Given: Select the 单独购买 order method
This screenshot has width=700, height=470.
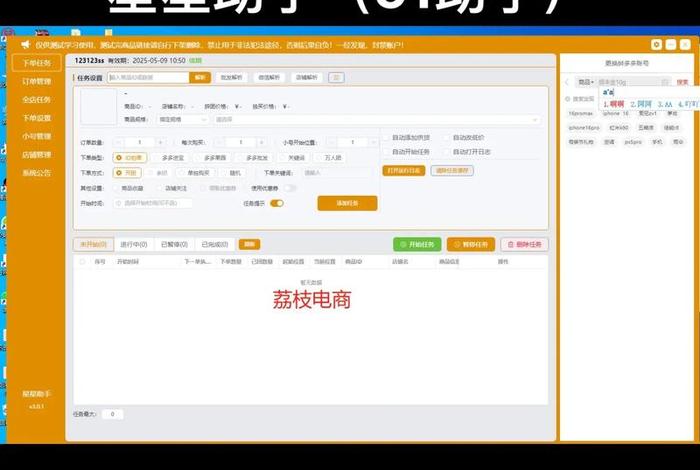Looking at the screenshot, I should [194, 173].
